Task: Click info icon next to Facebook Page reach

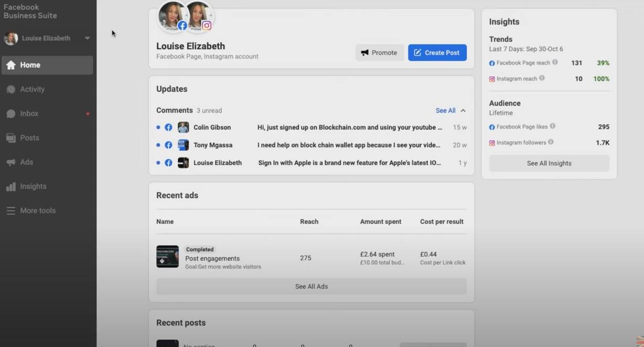Action: pyautogui.click(x=555, y=62)
